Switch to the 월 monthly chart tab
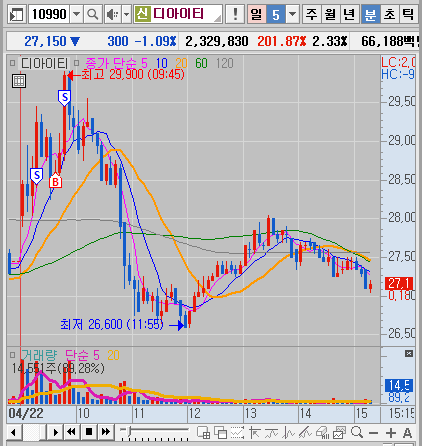The width and height of the screenshot is (422, 446). tap(330, 14)
